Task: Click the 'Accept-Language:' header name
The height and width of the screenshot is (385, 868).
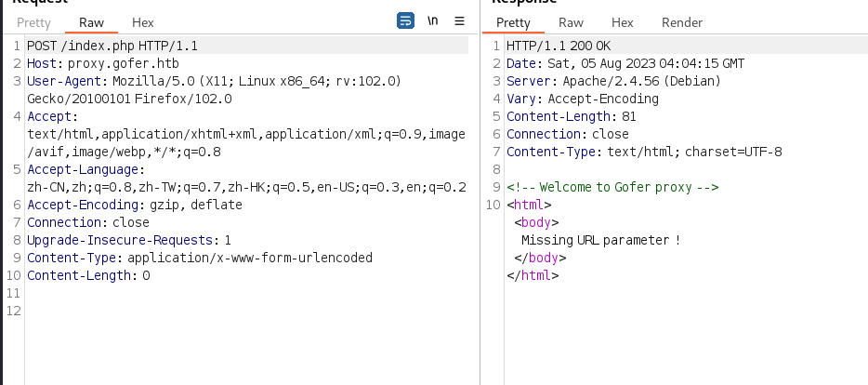Action: 86,169
